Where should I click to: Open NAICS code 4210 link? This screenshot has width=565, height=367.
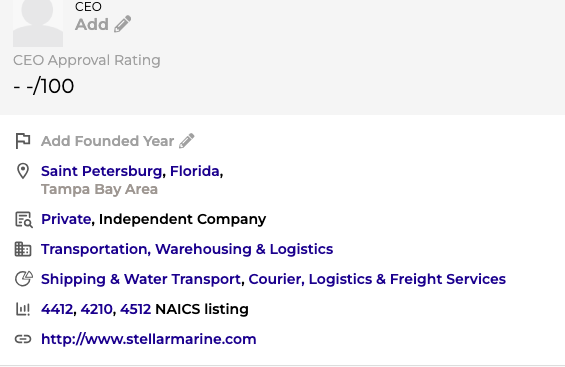pos(97,309)
